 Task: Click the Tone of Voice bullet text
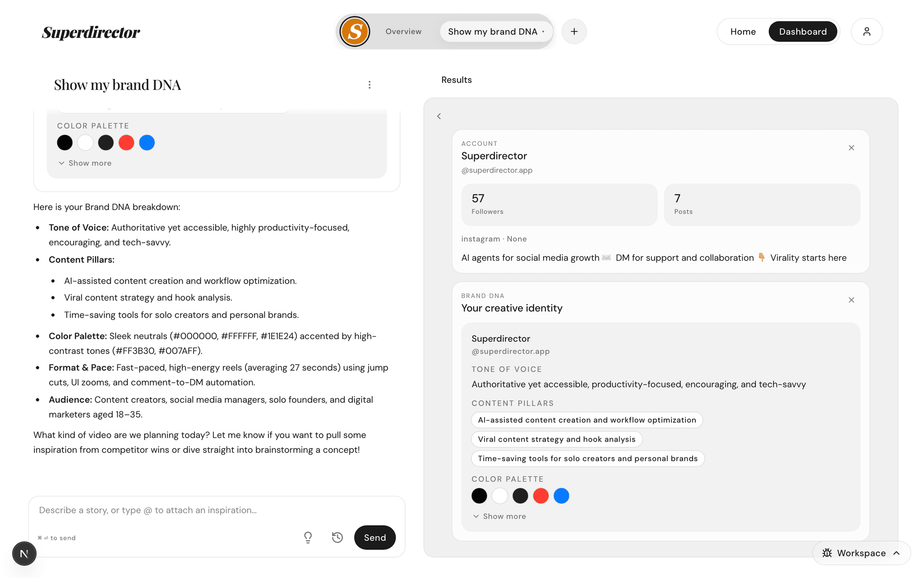pos(199,235)
